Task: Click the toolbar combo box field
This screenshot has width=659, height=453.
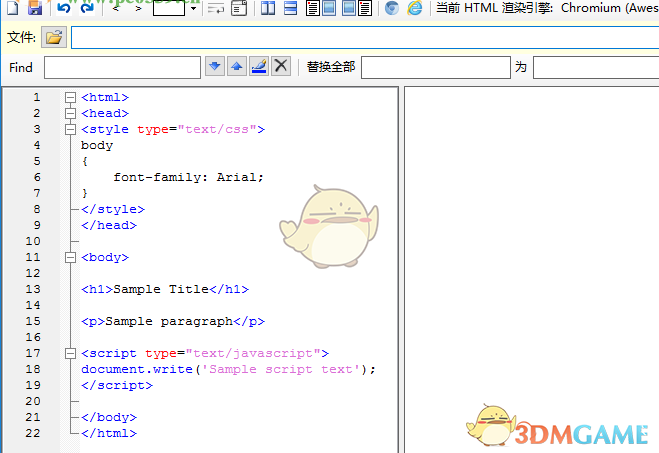Action: point(169,8)
